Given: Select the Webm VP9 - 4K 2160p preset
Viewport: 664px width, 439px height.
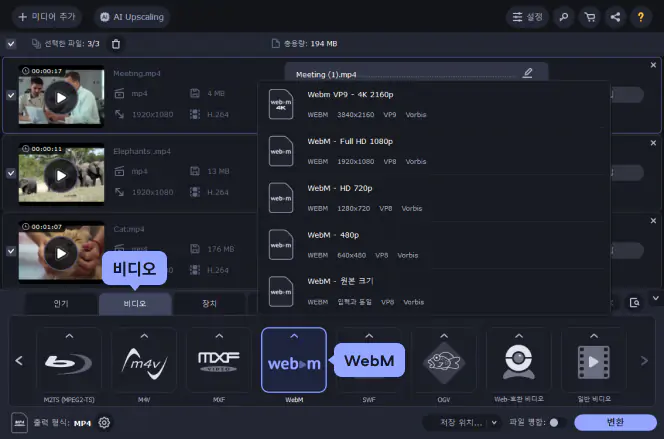Looking at the screenshot, I should coord(434,104).
